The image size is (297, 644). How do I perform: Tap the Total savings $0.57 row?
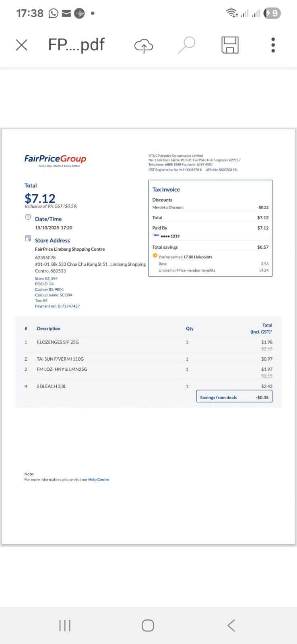210,247
